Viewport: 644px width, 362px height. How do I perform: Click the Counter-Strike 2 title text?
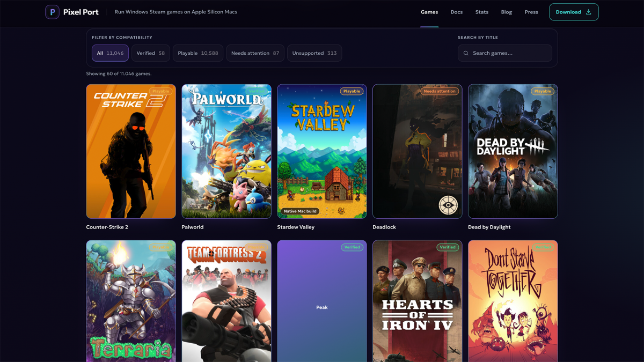pos(107,227)
